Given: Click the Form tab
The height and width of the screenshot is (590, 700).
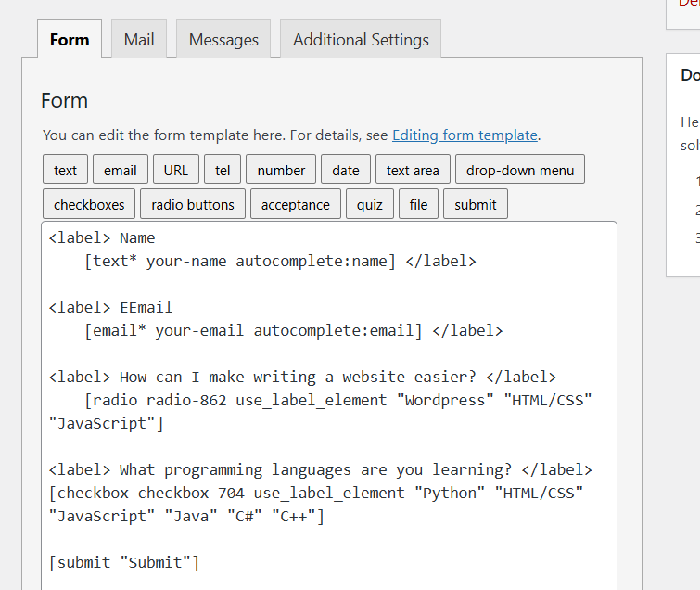Looking at the screenshot, I should point(70,40).
